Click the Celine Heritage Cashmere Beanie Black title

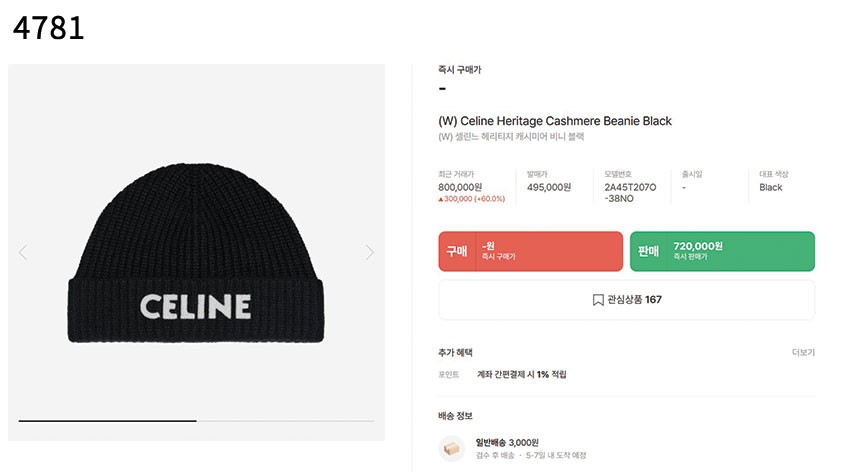(555, 121)
